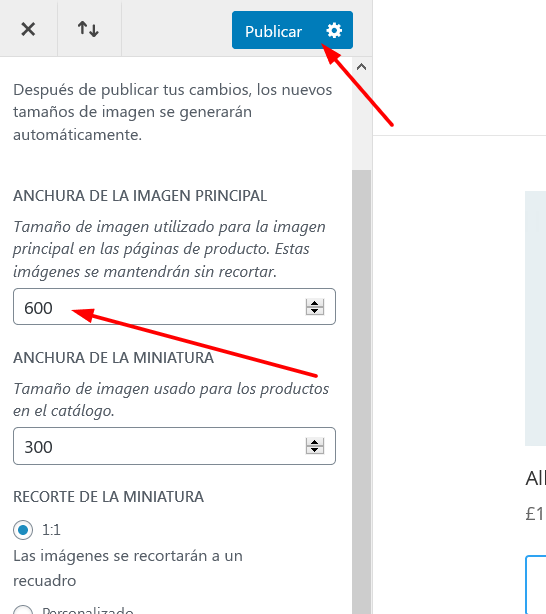Select the Personalizado cropping radio button
Viewport: 546px width, 614px height.
23,610
